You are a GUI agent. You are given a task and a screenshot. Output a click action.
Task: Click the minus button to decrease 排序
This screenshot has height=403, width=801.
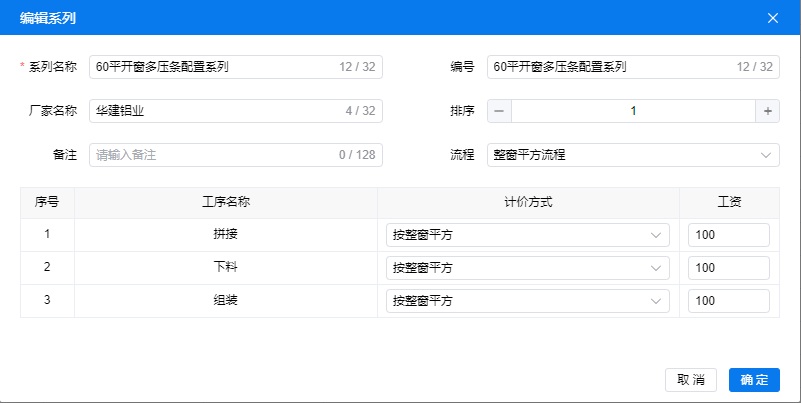[499, 111]
